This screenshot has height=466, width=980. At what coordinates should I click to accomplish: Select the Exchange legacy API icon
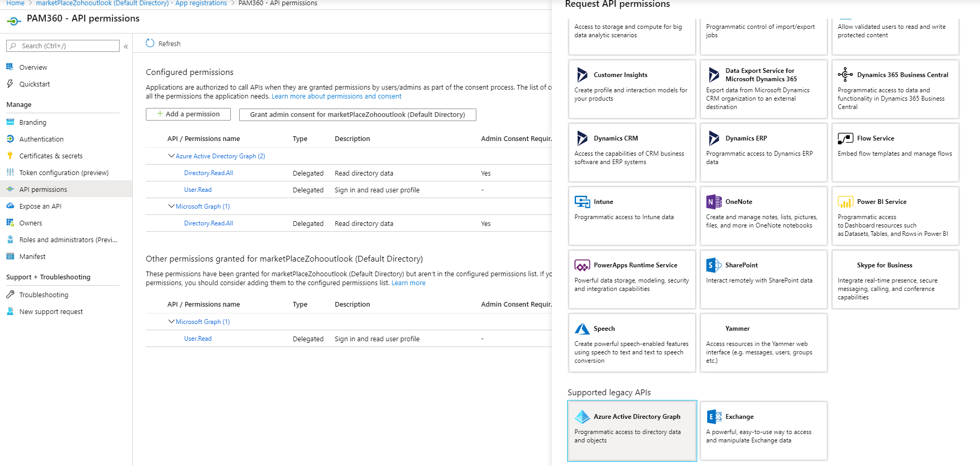click(x=713, y=417)
